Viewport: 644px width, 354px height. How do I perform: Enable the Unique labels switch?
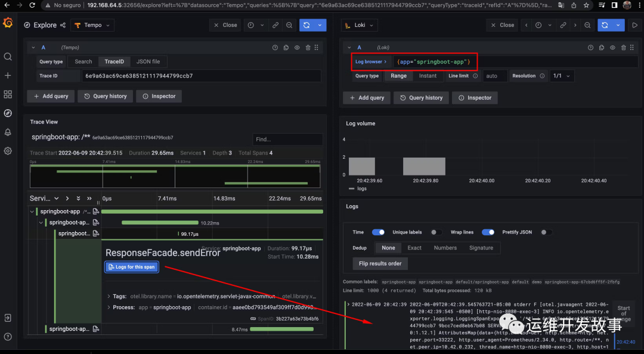pyautogui.click(x=436, y=232)
